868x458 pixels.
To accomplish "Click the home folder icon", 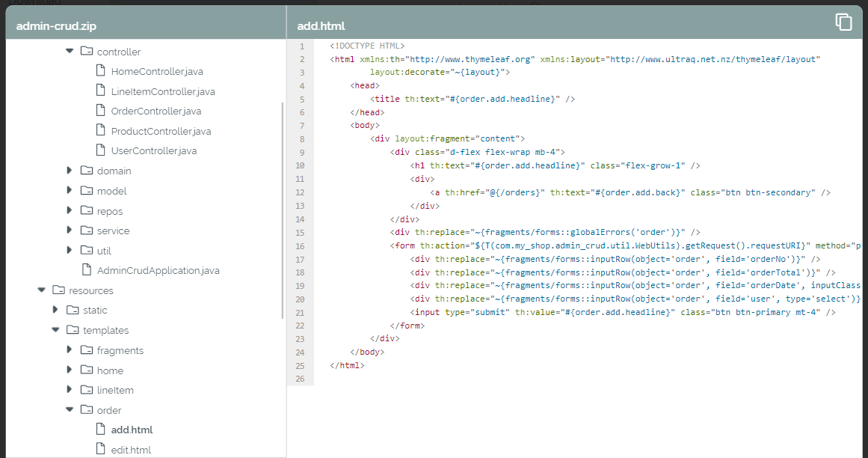I will [87, 370].
